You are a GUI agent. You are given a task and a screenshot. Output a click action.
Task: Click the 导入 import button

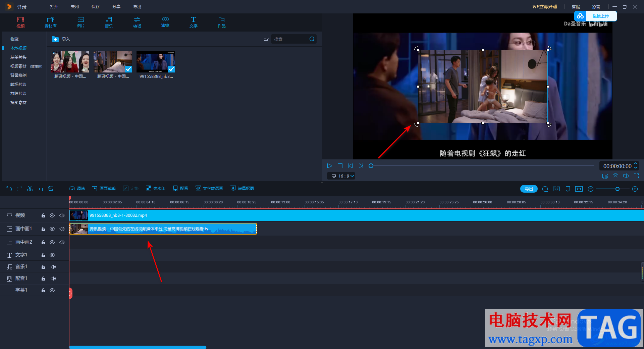point(61,39)
